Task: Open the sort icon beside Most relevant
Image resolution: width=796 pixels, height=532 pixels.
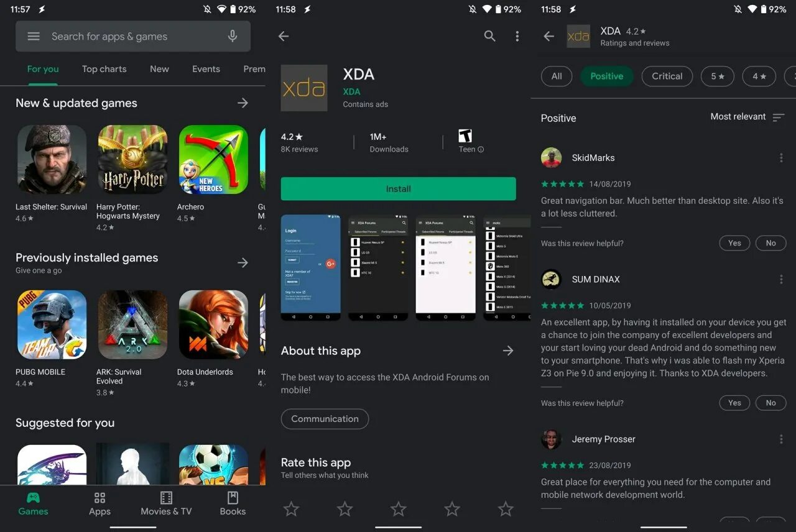Action: pos(779,117)
